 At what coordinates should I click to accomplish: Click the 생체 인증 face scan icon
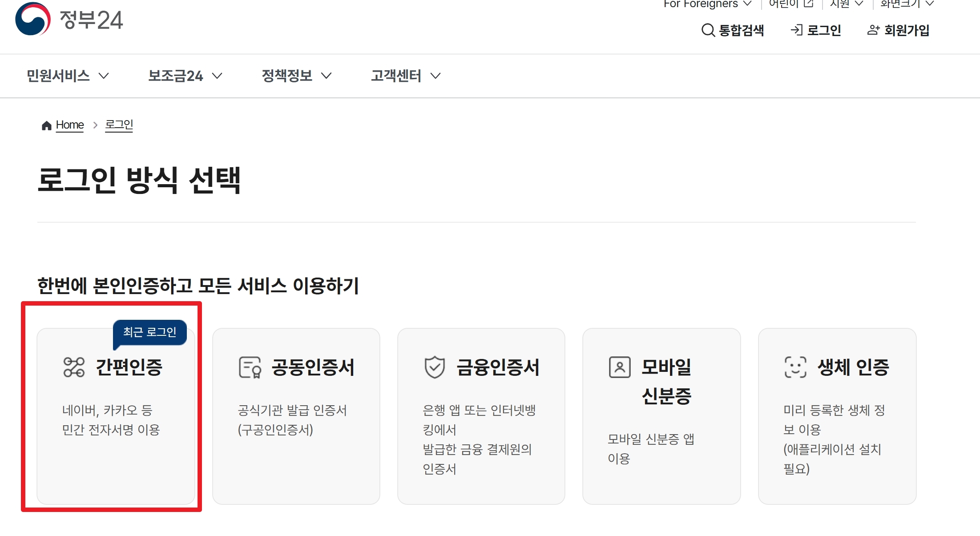[795, 367]
